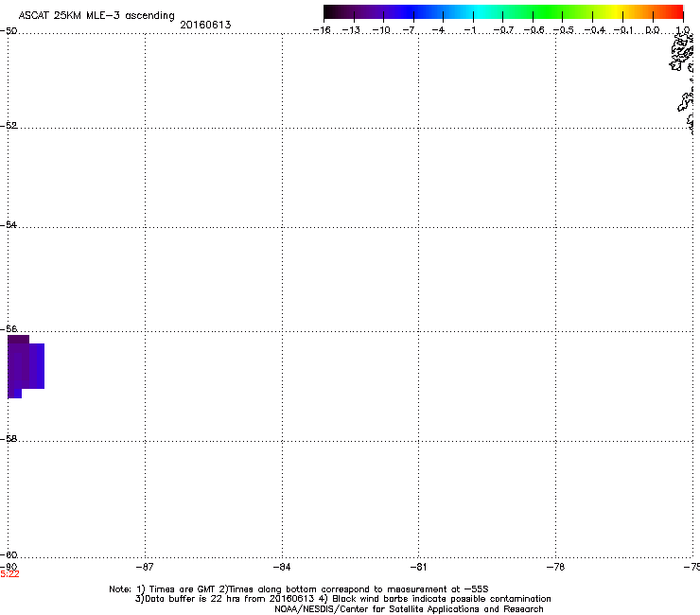Click the 0.0 color bar label

tap(653, 30)
